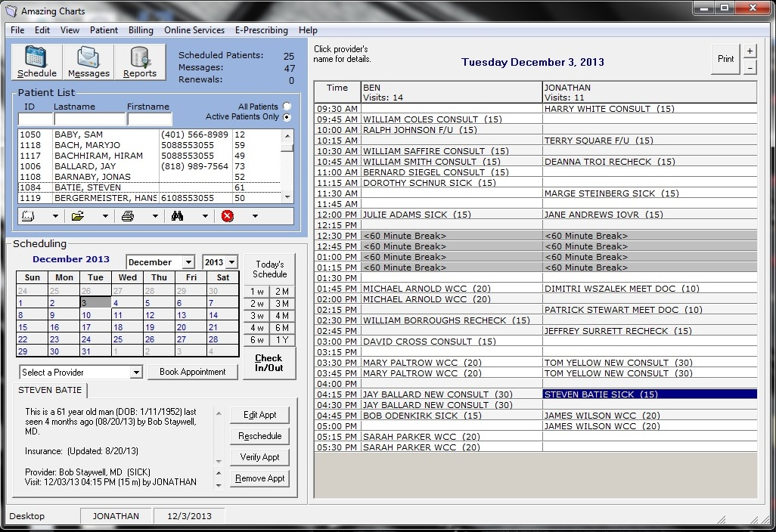
Task: Click the Reschedule button
Action: 259,436
